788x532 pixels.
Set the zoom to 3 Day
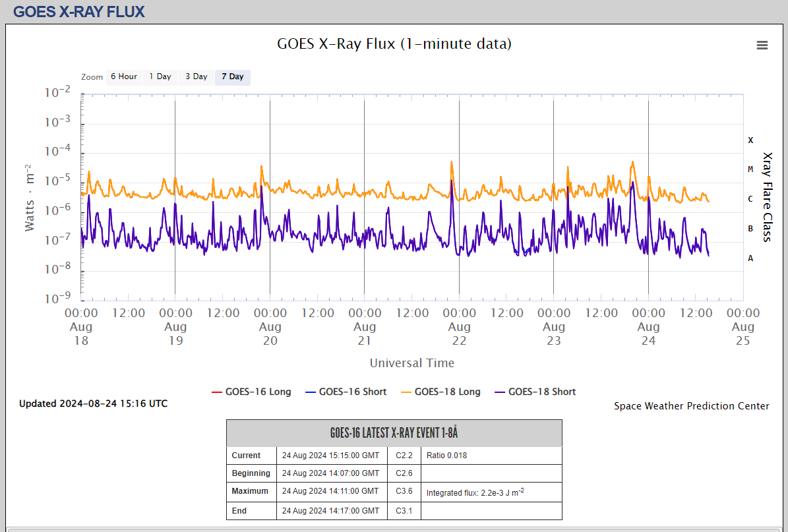tap(196, 77)
